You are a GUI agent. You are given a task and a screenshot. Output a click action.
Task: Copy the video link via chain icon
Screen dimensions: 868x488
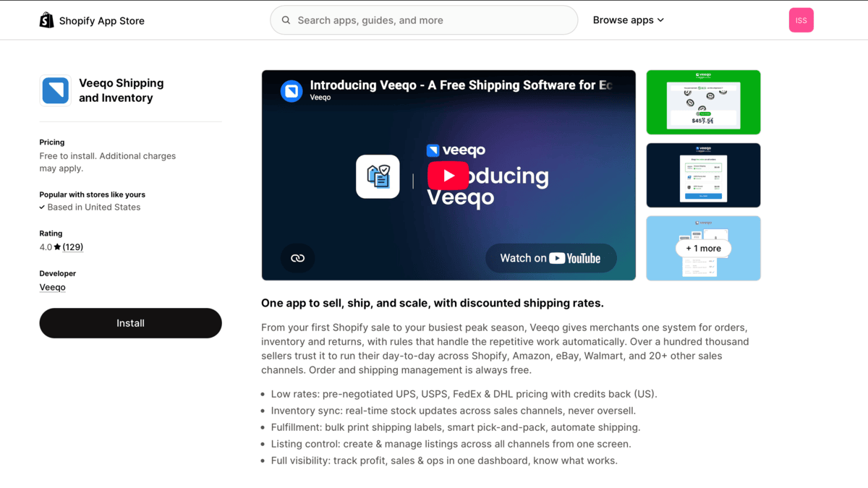[297, 258]
